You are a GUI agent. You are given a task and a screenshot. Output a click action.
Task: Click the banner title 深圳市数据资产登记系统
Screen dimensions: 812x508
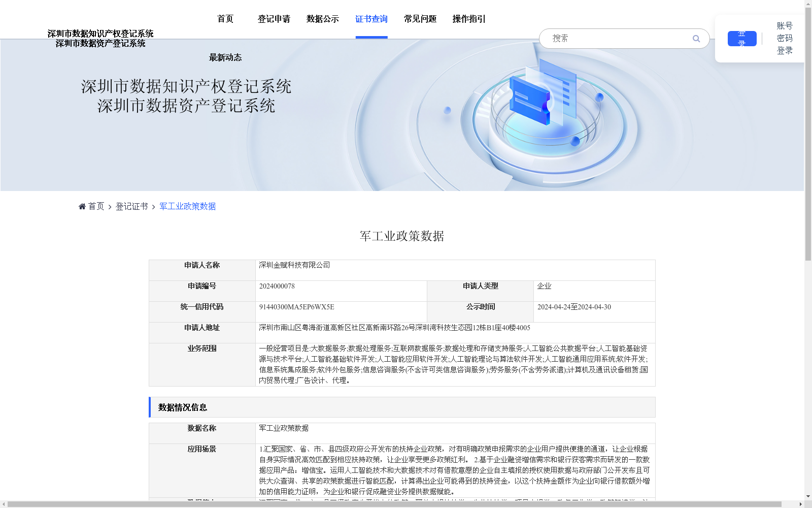186,106
